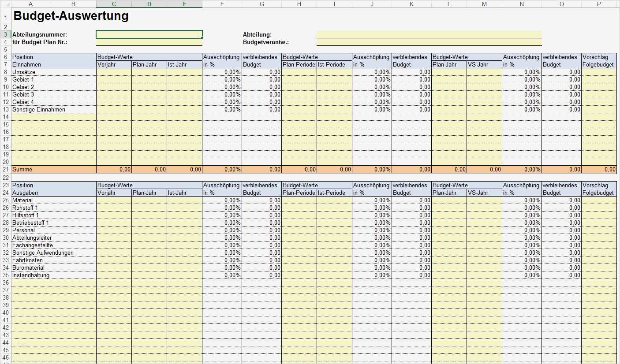
Task: Click the Abteilung input field
Action: [x=428, y=34]
